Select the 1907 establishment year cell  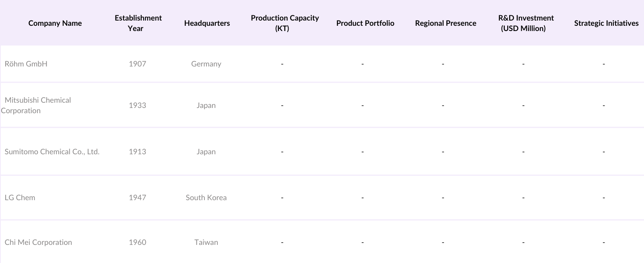tap(137, 64)
